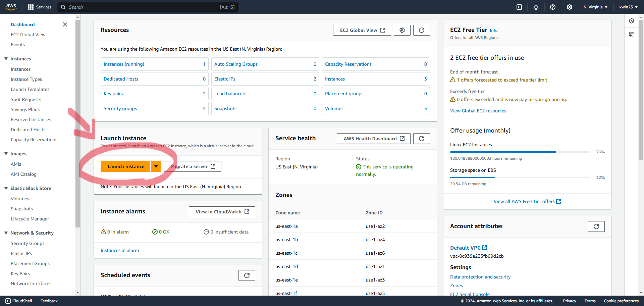Click Storage space on EBS usage bar

(x=520, y=177)
